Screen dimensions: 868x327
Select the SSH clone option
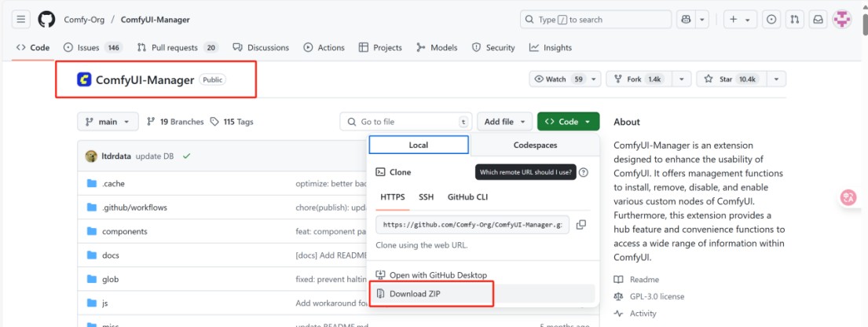pyautogui.click(x=427, y=197)
